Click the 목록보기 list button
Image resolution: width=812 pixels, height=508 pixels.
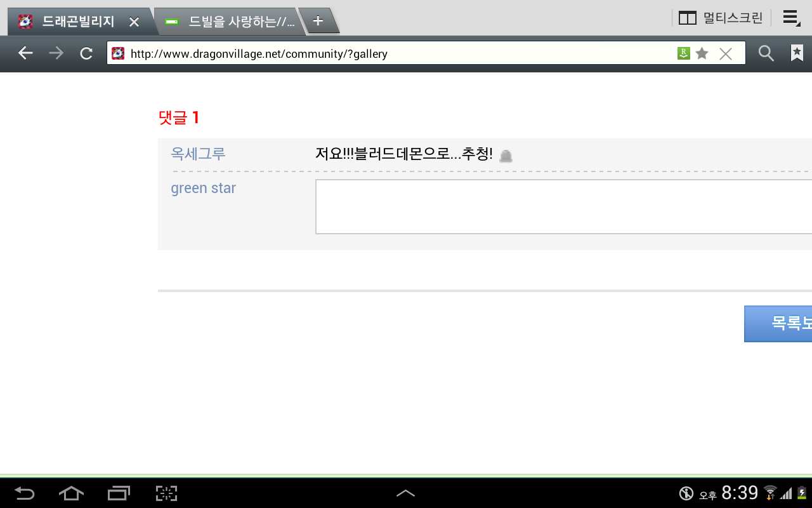coord(778,324)
